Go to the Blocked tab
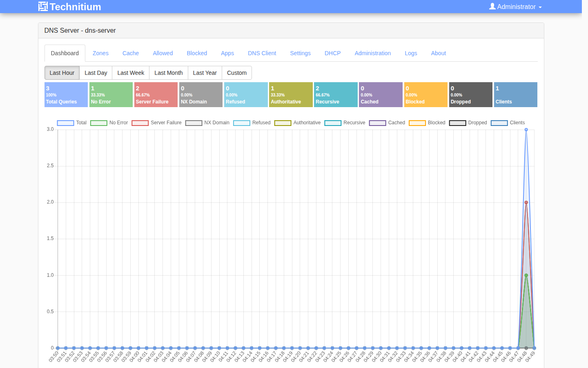 [x=197, y=53]
